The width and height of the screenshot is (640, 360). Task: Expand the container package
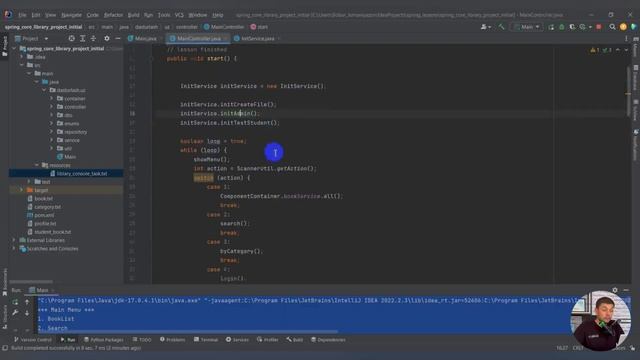tap(52, 98)
